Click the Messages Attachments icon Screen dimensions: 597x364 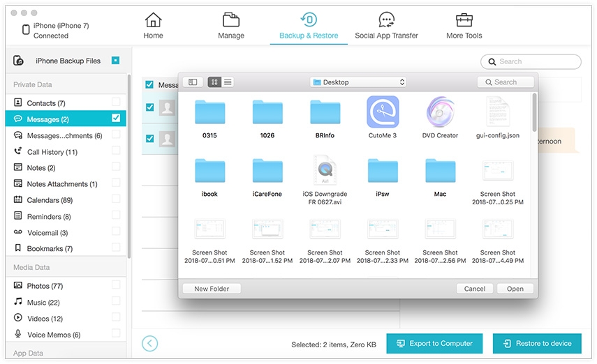18,135
